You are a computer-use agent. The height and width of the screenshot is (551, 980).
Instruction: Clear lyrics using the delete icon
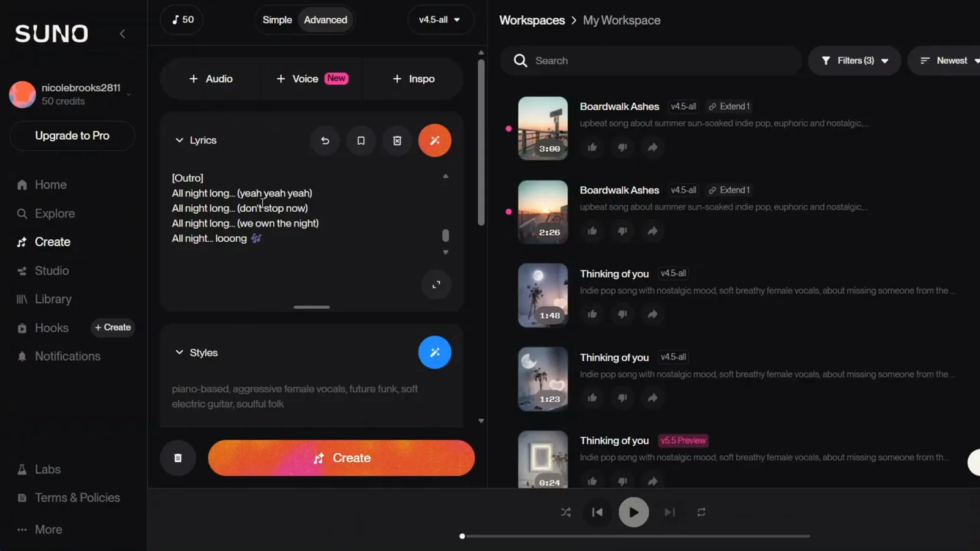click(397, 140)
